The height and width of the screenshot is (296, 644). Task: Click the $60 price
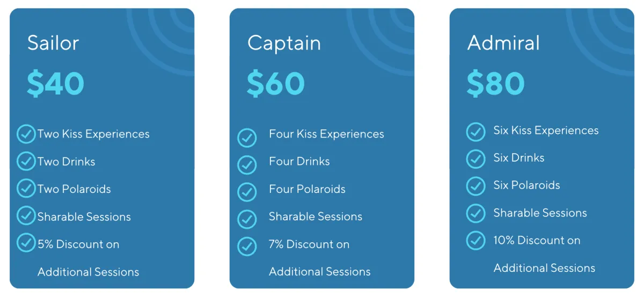point(276,83)
